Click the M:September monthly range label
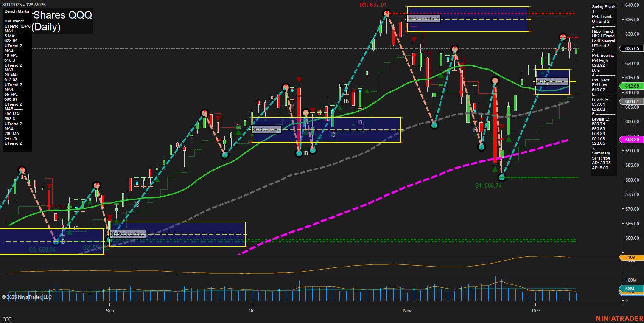 (128, 234)
